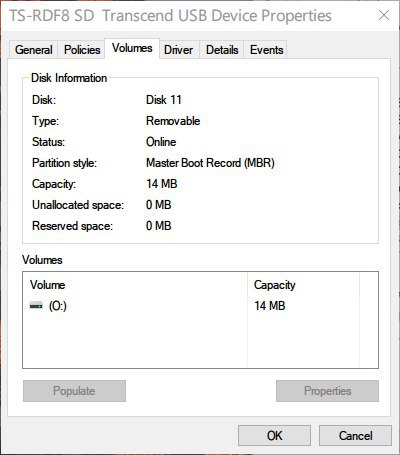Click the Disk Information group title

[x=69, y=78]
